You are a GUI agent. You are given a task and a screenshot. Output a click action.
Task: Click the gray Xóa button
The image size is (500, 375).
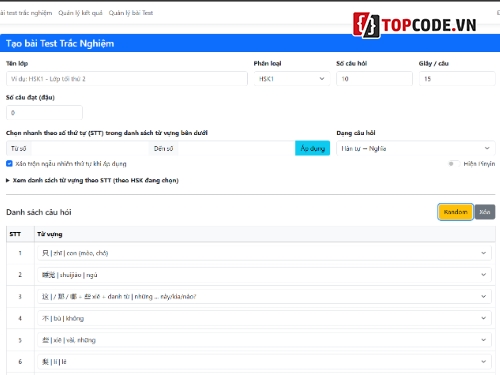485,212
